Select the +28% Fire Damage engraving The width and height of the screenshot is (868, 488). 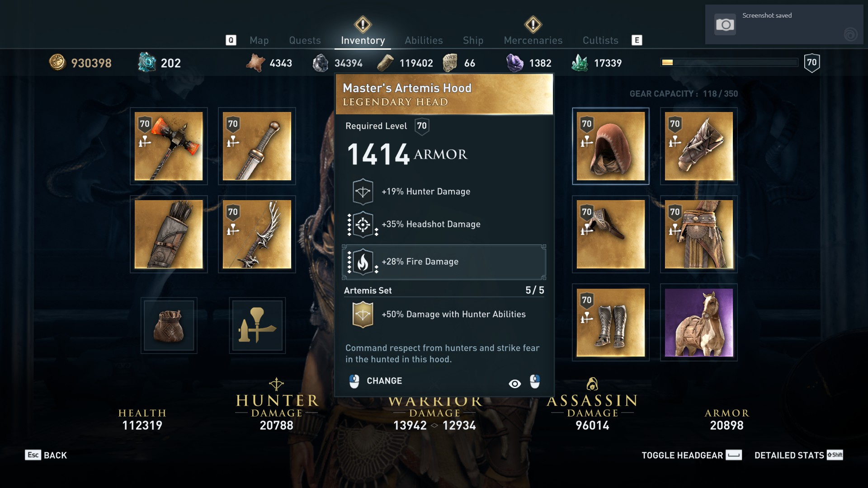click(x=444, y=262)
